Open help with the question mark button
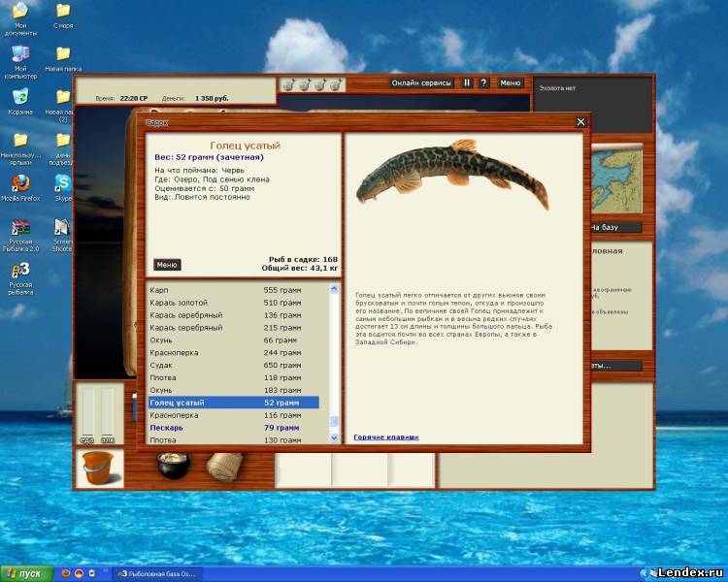 [483, 83]
